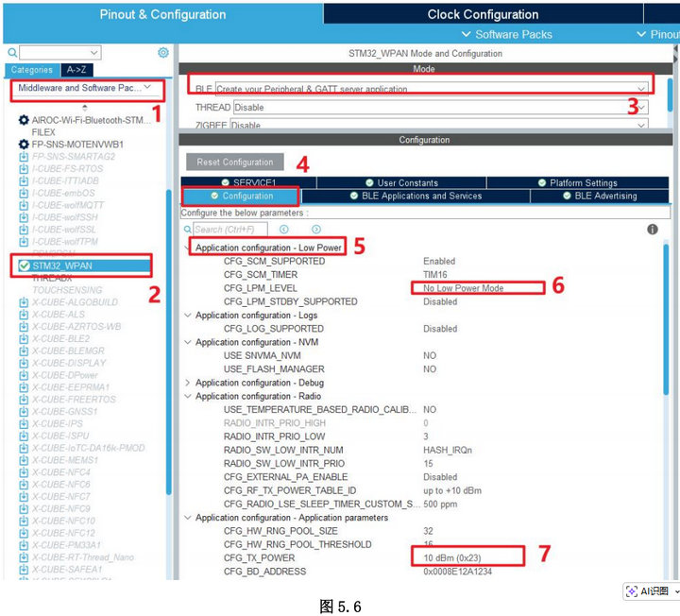This screenshot has width=680, height=616.
Task: Click the next search result arrow icon
Action: pyautogui.click(x=315, y=230)
